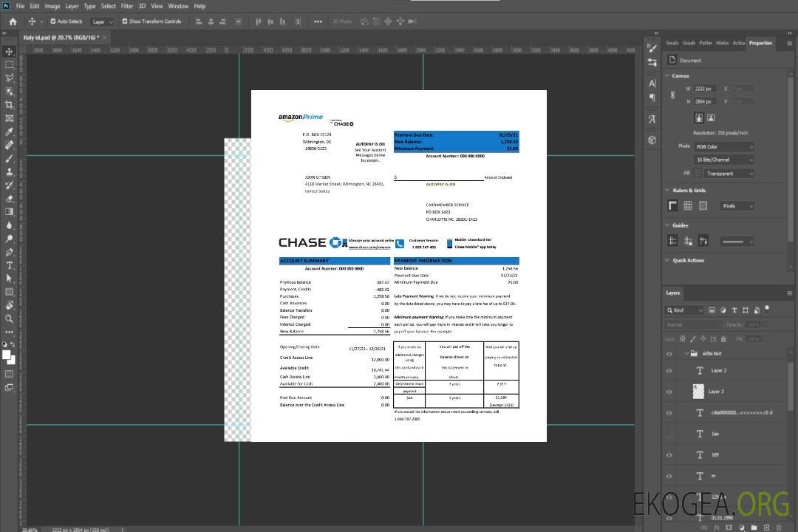Screen dimensions: 798x532
Task: Toggle Show Transform Controls checkbox
Action: click(x=125, y=21)
